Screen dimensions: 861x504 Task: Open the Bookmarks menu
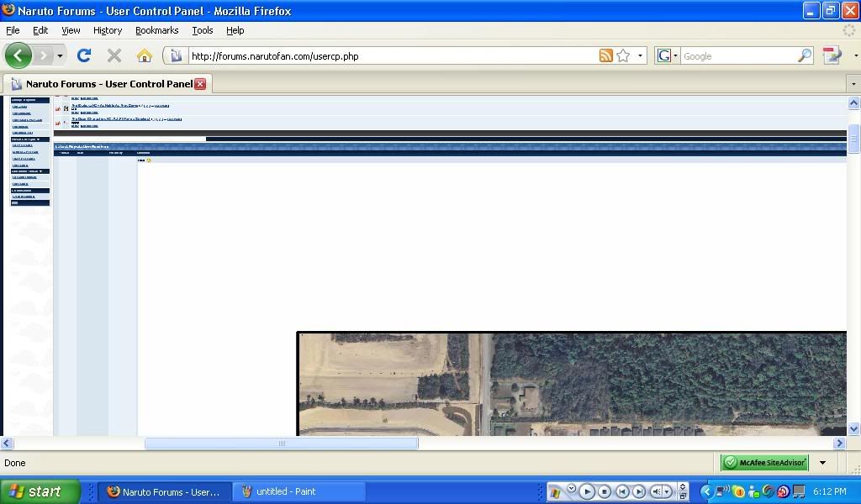[x=156, y=30]
